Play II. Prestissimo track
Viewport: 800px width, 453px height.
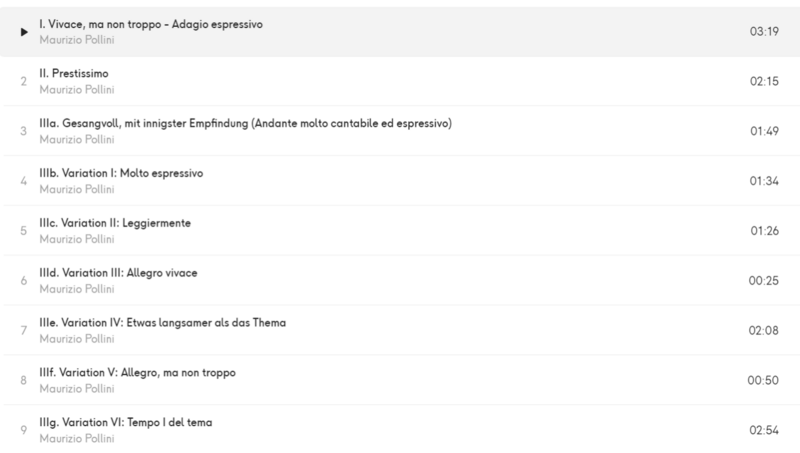point(74,73)
